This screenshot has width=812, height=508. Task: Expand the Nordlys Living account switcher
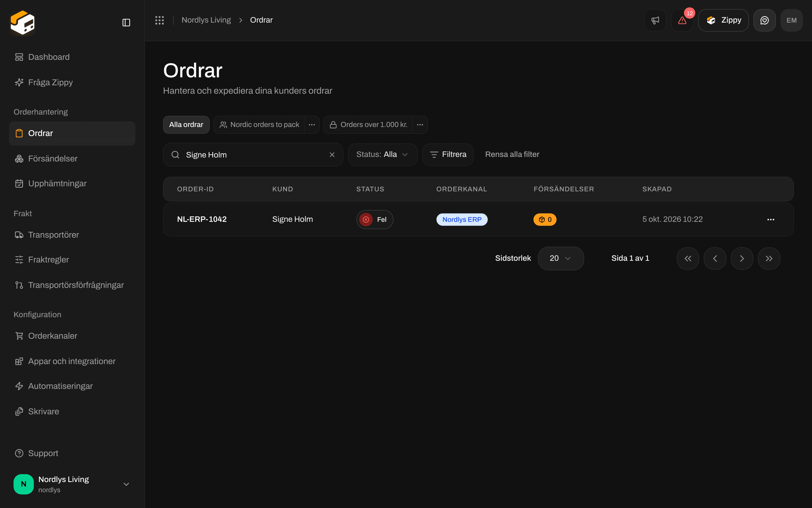coord(72,484)
